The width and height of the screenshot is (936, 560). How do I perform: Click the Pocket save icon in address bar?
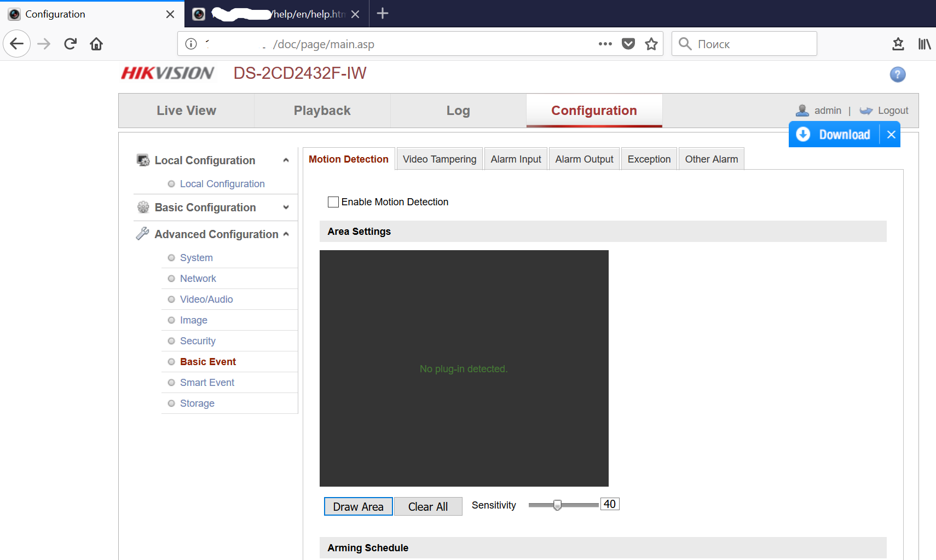628,44
